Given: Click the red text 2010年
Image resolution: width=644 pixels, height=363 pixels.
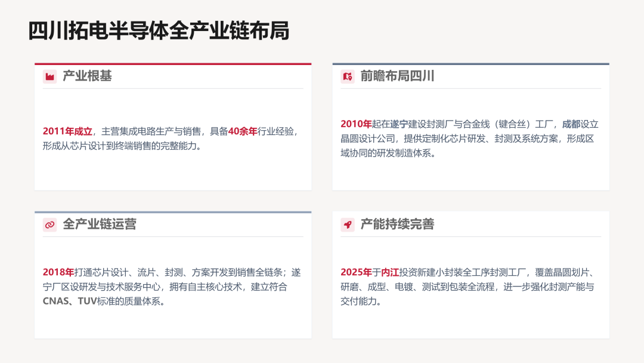Looking at the screenshot, I should click(355, 124).
